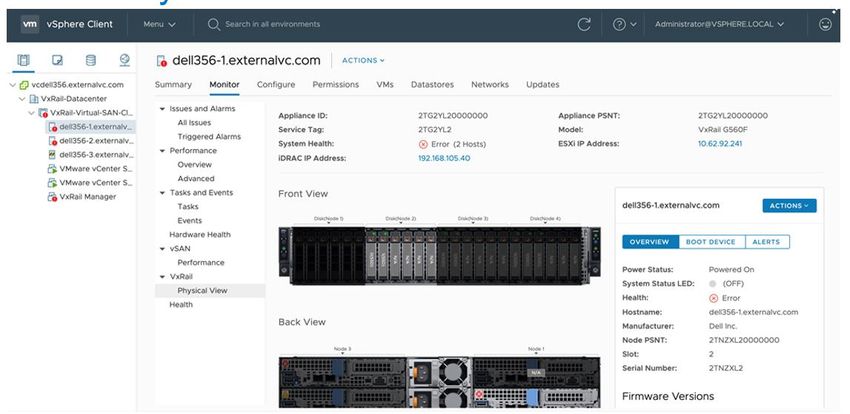Switch to the Configure tab
The image size is (850, 414).
pos(276,85)
